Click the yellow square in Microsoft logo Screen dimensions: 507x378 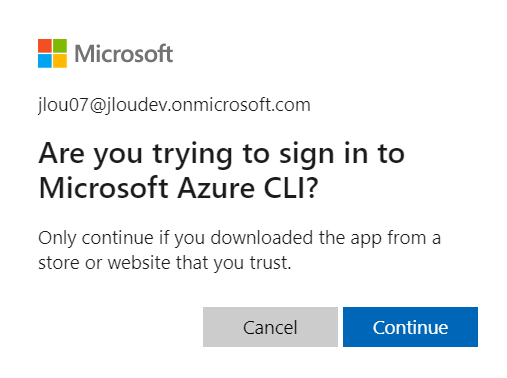click(x=60, y=61)
